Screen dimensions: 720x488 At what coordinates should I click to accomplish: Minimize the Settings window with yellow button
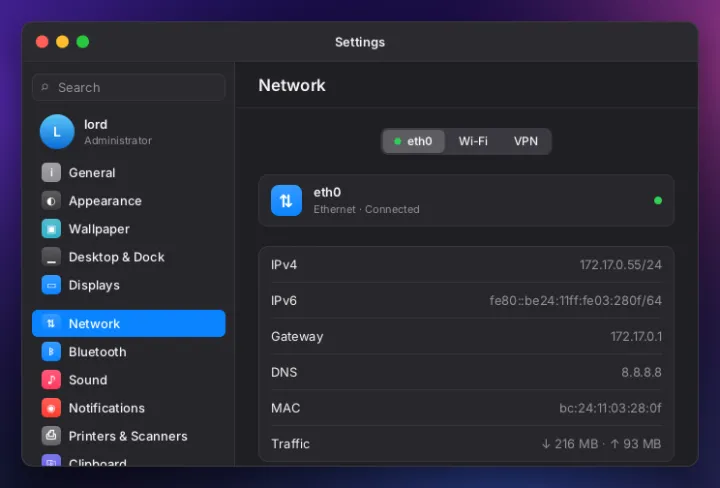(x=62, y=42)
